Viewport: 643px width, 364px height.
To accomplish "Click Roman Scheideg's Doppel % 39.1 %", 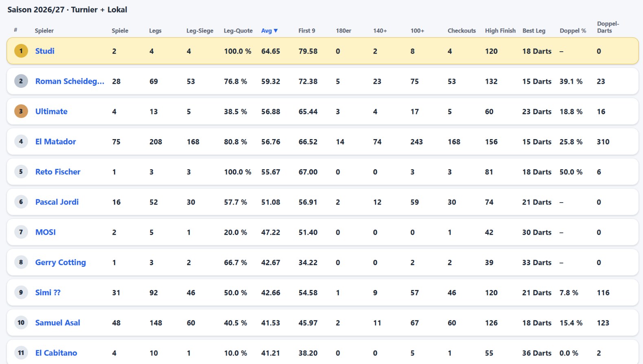I will click(571, 81).
